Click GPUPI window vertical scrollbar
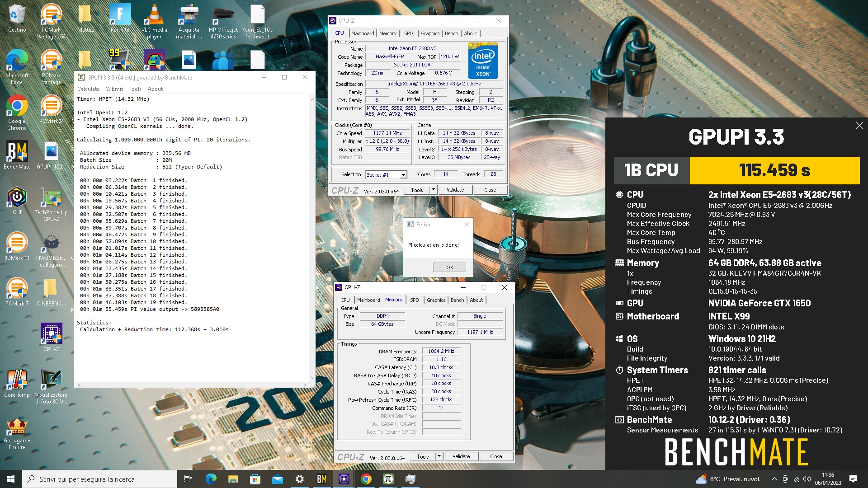Image resolution: width=868 pixels, height=488 pixels. coord(312,239)
